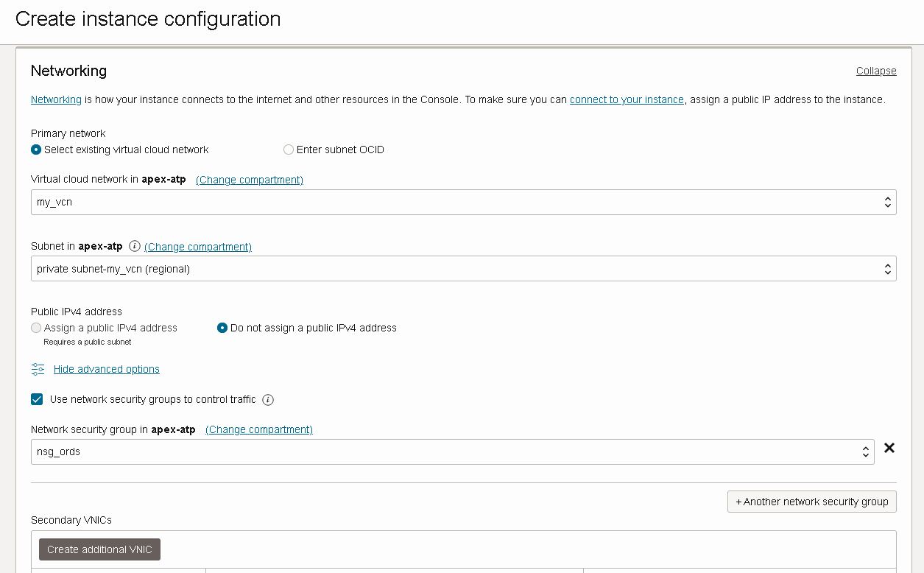Click Another network security group button
924x573 pixels.
click(x=811, y=502)
